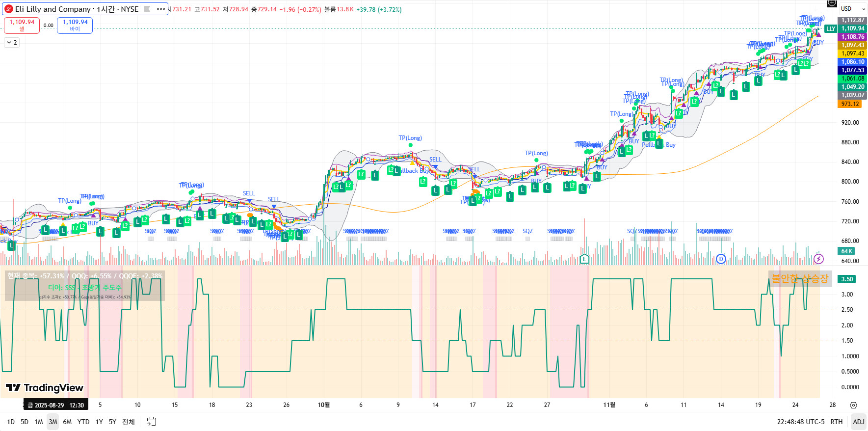Click the green 1,109.94 current price label
This screenshot has width=868, height=431.
[x=853, y=28]
